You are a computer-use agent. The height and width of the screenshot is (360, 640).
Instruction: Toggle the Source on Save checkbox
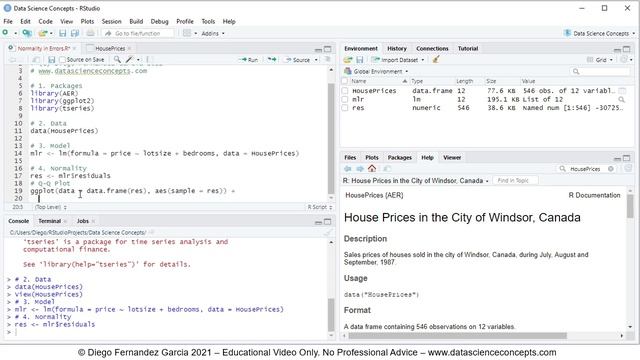(x=62, y=60)
